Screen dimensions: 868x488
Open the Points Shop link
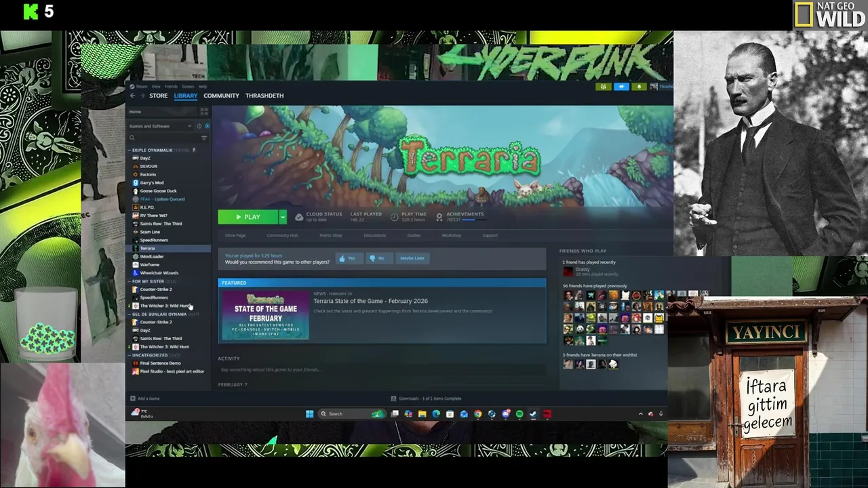331,235
